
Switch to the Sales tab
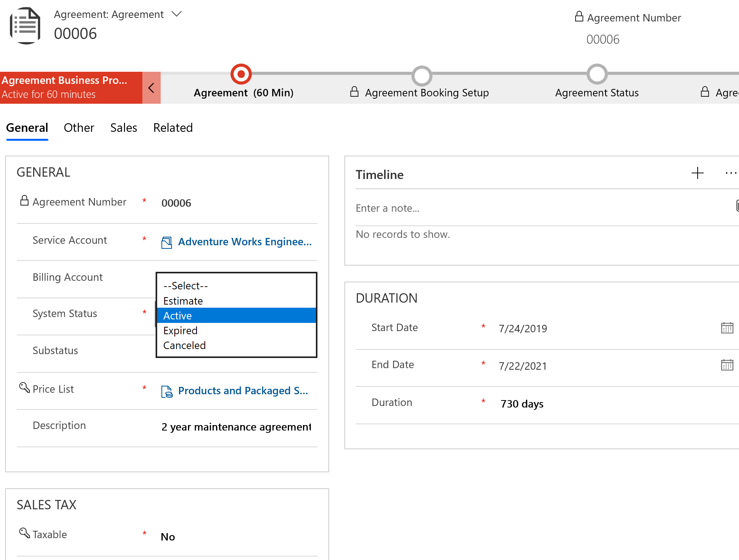[124, 128]
